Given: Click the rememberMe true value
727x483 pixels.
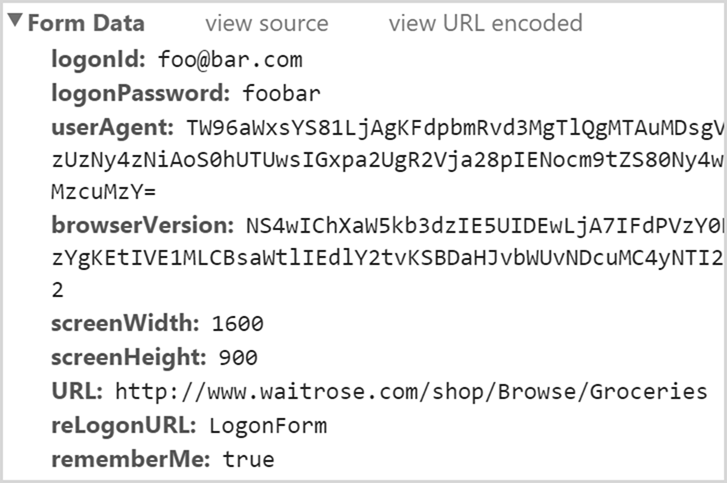Looking at the screenshot, I should pos(249,459).
